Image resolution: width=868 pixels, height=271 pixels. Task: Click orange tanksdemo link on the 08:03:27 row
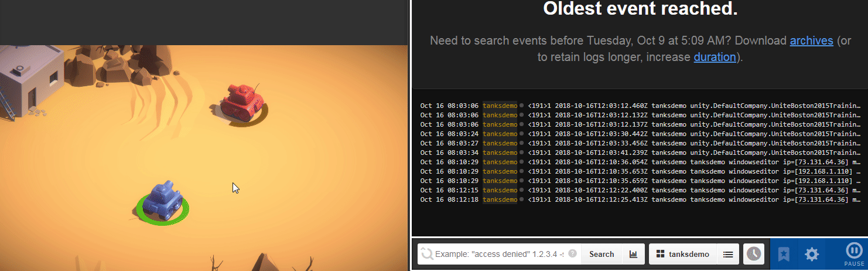tap(500, 143)
